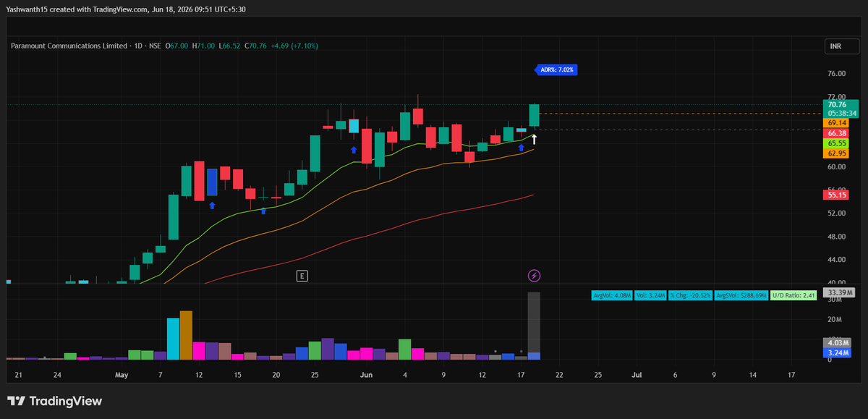This screenshot has width=868, height=419.
Task: Click the May label on time axis
Action: point(121,375)
